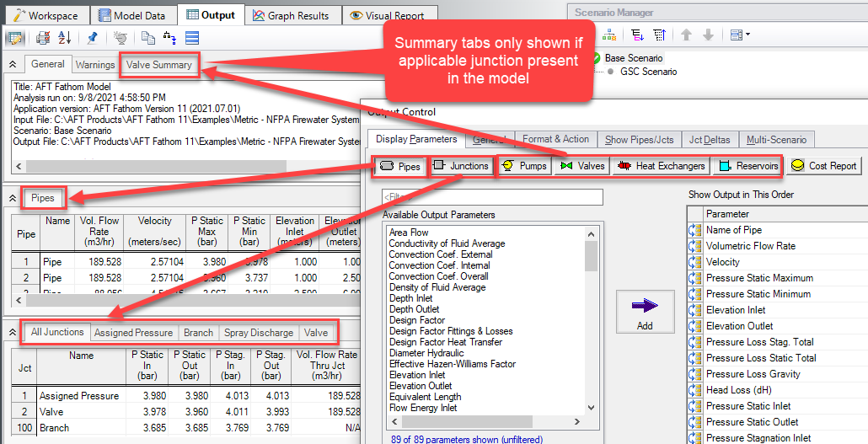The image size is (868, 444).
Task: Select GSC Scenario in Scenario Manager
Action: (648, 72)
